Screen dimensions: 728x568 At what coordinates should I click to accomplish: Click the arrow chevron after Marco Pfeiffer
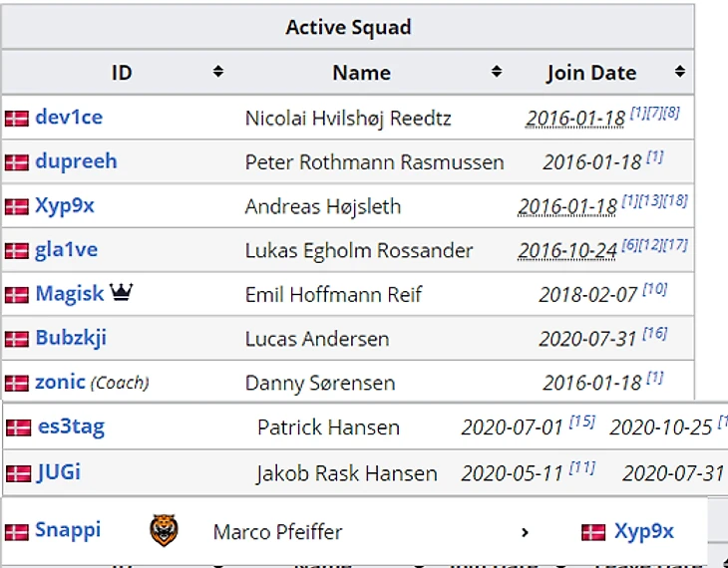click(x=525, y=532)
